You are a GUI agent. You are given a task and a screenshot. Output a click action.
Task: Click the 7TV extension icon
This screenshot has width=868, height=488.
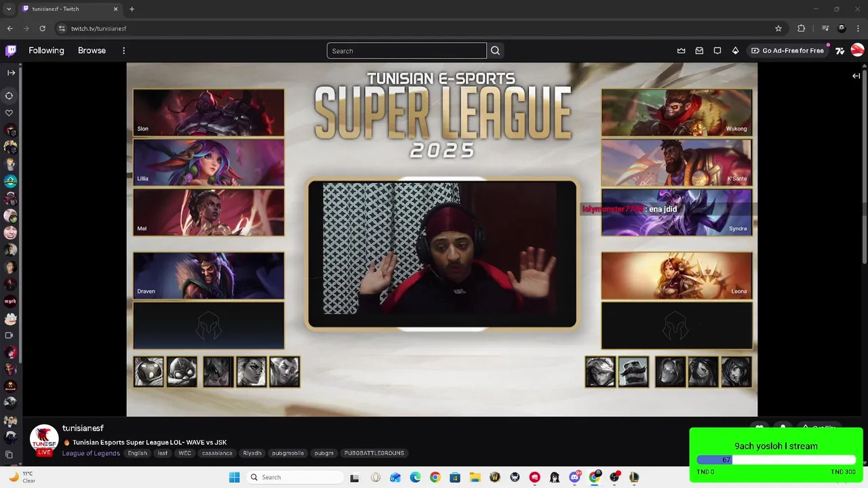point(840,51)
